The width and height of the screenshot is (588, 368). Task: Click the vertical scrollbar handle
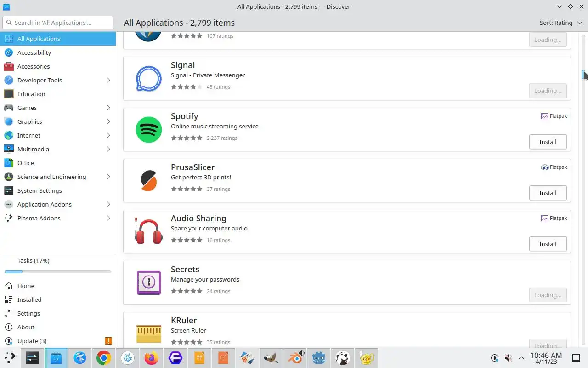[x=583, y=75]
